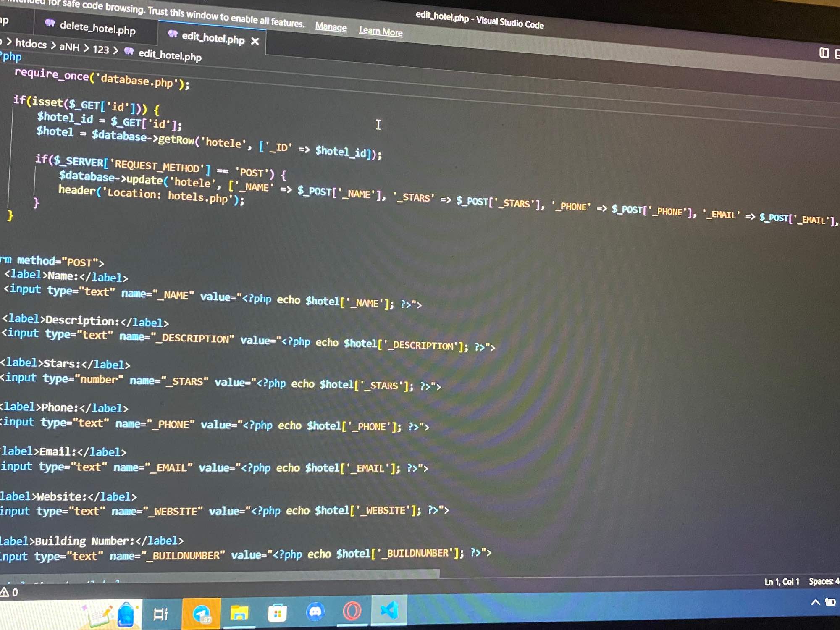Expand the htdocs breadcrumb segment
840x630 pixels.
pos(31,44)
